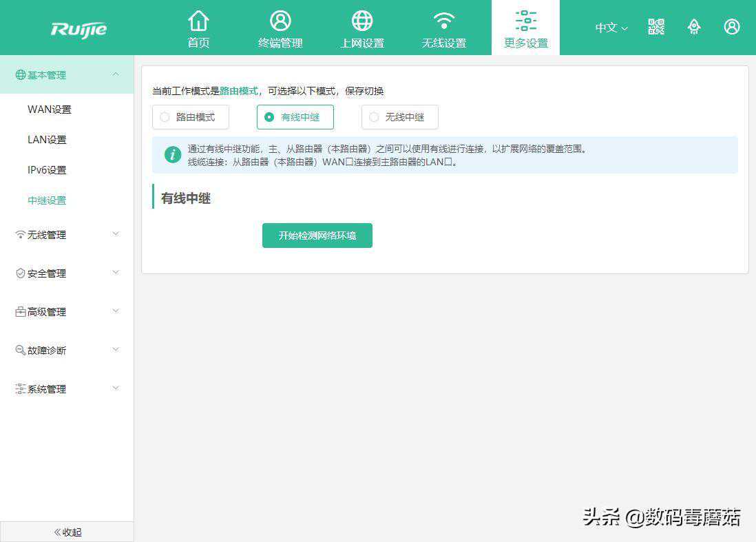
Task: Expand the 安全管理 sidebar section
Action: click(67, 273)
